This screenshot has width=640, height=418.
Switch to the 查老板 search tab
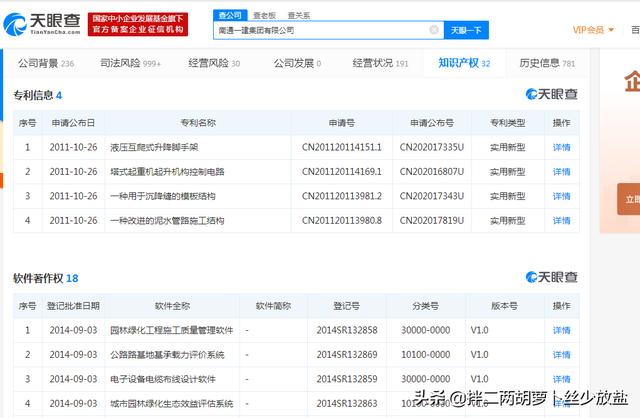click(x=264, y=16)
